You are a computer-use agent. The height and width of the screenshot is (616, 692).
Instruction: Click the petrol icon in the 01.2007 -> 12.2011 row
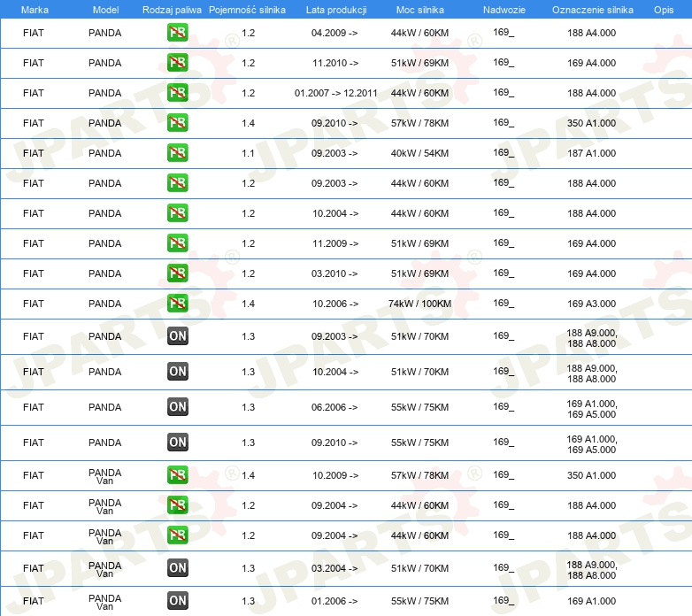[x=177, y=93]
